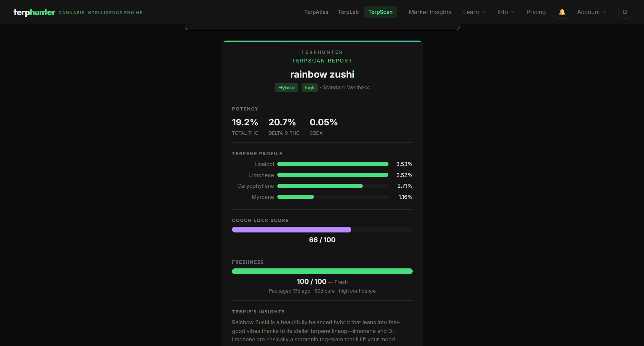Viewport: 644px width, 346px height.
Task: Click the Linalool terpene bar
Action: [332, 164]
